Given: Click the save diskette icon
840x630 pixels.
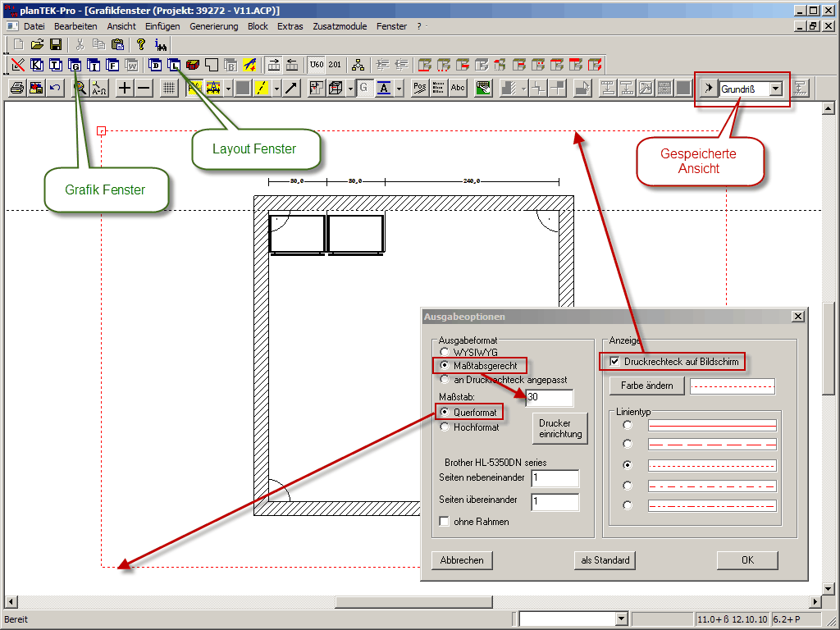Looking at the screenshot, I should (x=56, y=44).
